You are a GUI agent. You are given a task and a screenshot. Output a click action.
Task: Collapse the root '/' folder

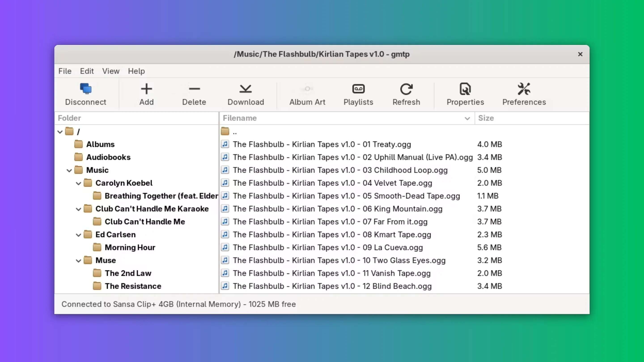60,132
